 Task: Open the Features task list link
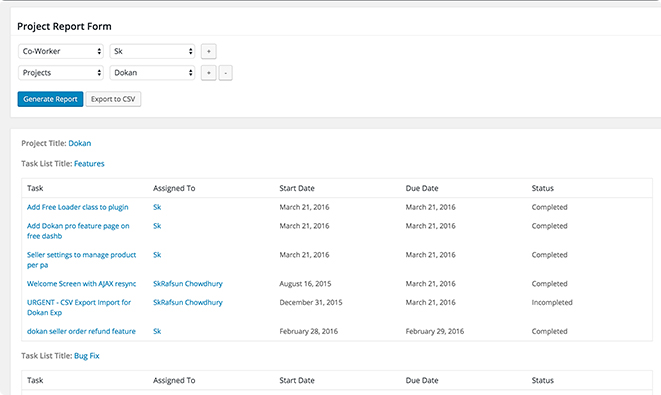click(89, 164)
